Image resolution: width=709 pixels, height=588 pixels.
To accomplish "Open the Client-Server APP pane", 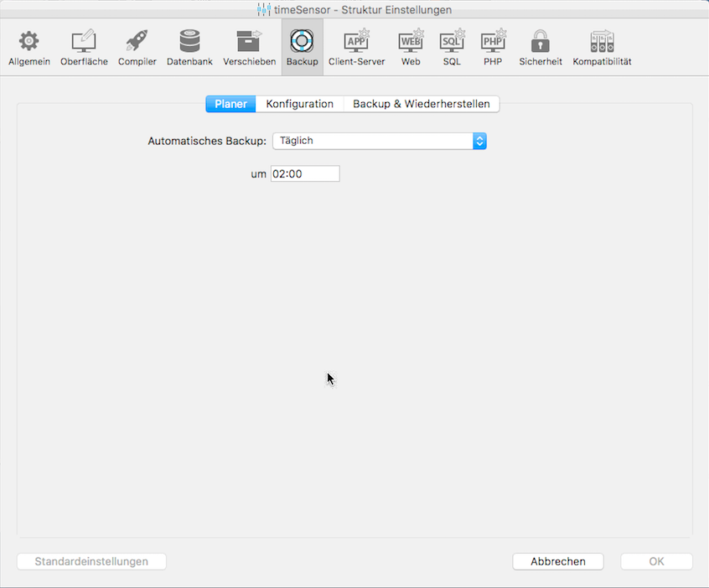I will point(356,48).
